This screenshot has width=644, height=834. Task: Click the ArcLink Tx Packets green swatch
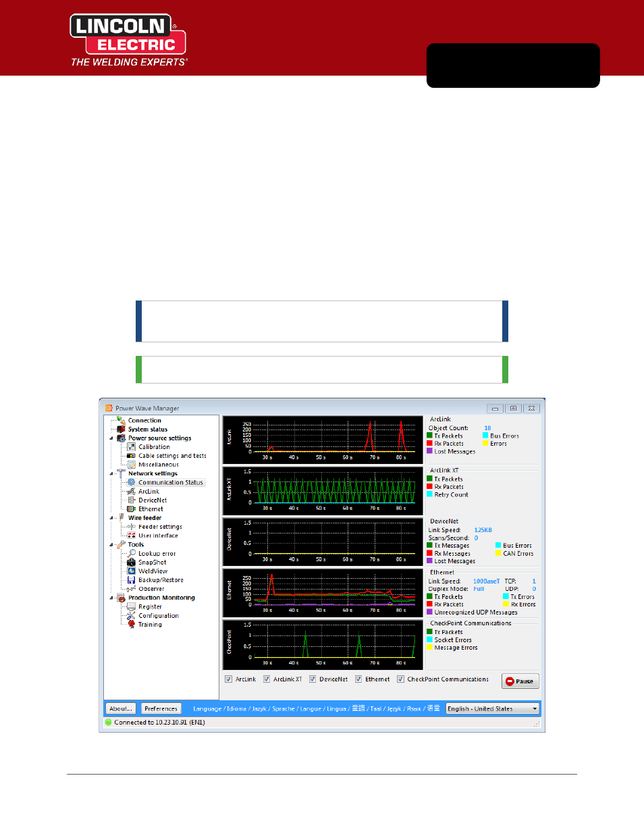click(429, 436)
